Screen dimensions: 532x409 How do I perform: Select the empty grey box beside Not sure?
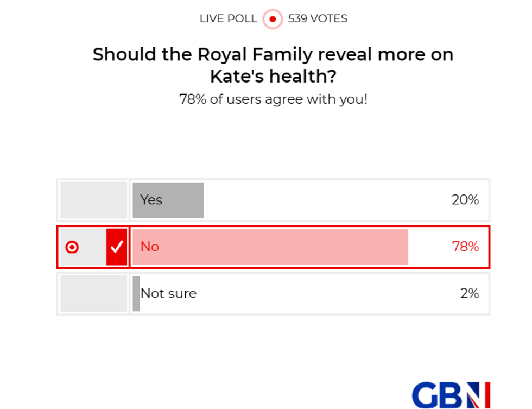pos(93,293)
